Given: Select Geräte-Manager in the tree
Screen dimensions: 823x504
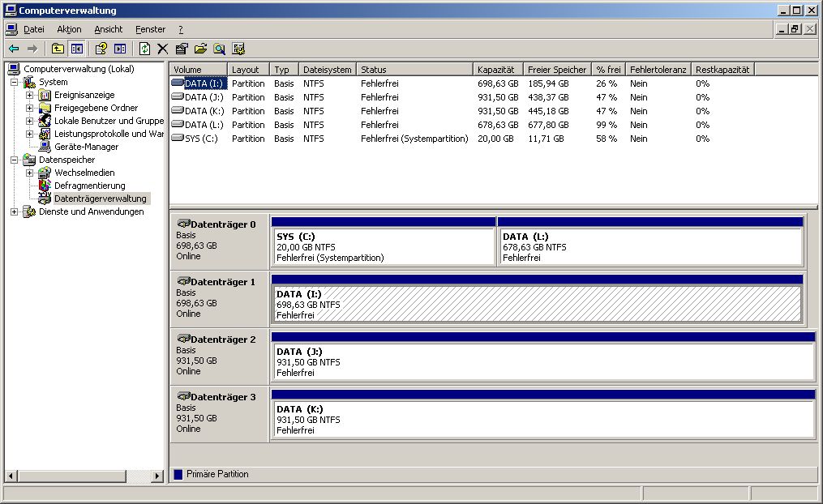Looking at the screenshot, I should pyautogui.click(x=86, y=147).
